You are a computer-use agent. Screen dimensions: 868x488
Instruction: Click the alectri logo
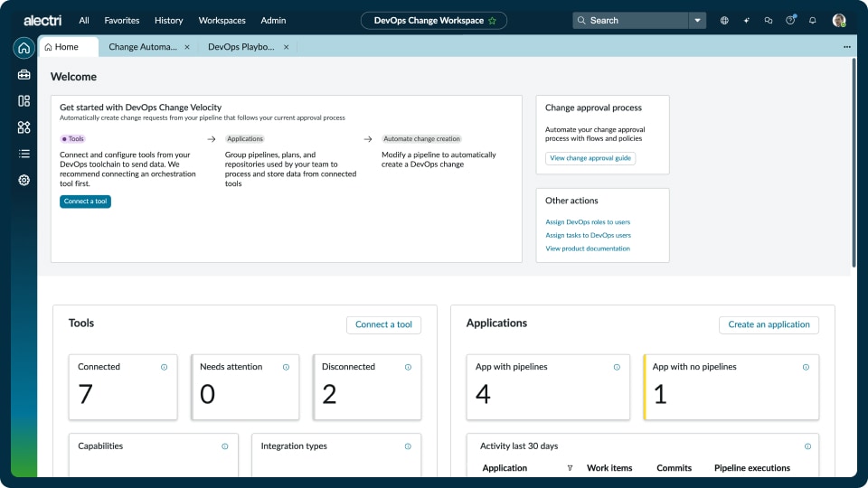[x=42, y=21]
